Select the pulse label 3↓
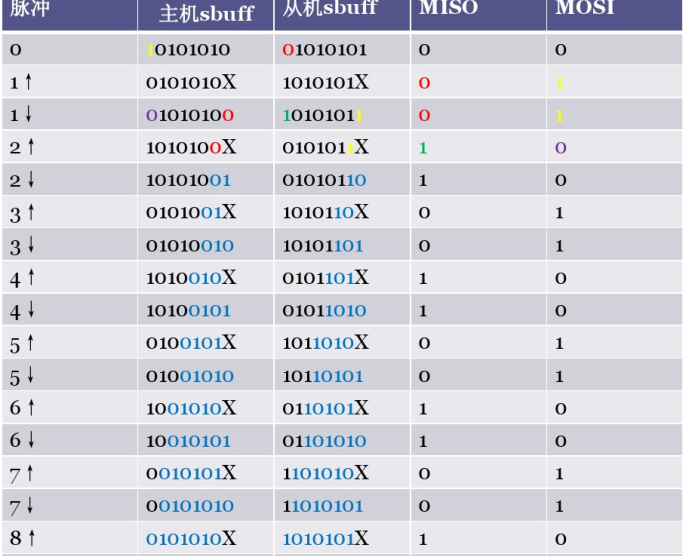This screenshot has height=556, width=686. click(22, 246)
